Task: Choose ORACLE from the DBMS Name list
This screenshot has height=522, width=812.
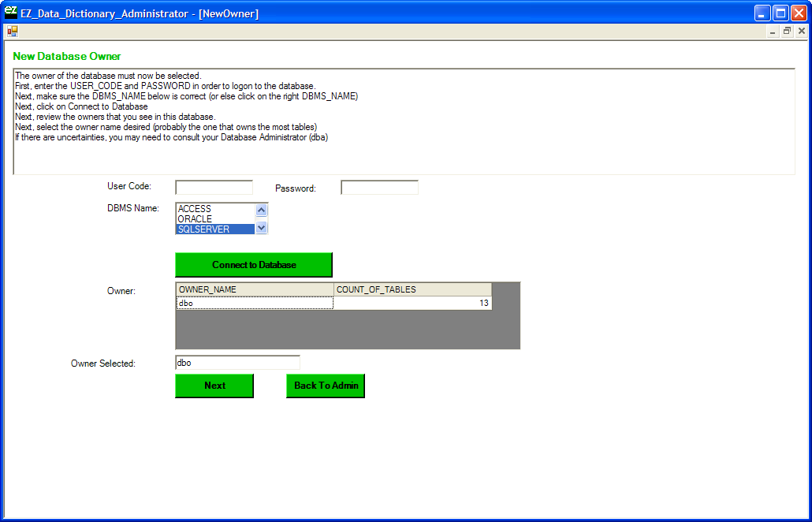Action: [x=214, y=219]
